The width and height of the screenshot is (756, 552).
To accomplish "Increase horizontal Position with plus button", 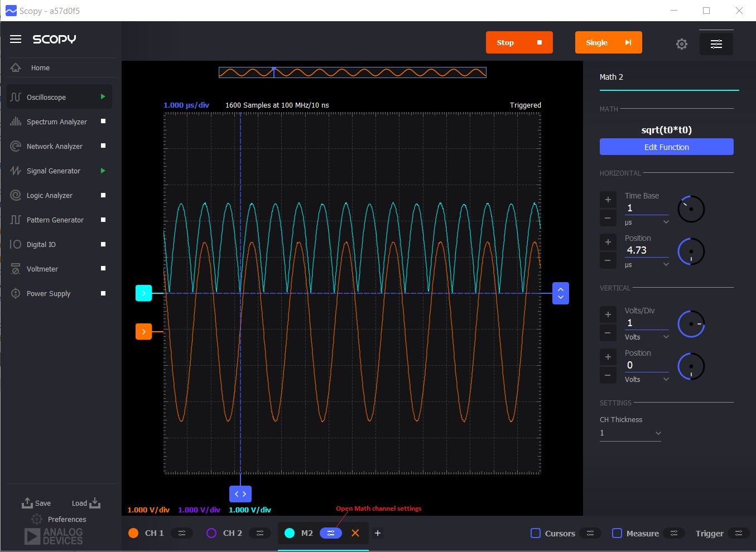I will tap(608, 242).
